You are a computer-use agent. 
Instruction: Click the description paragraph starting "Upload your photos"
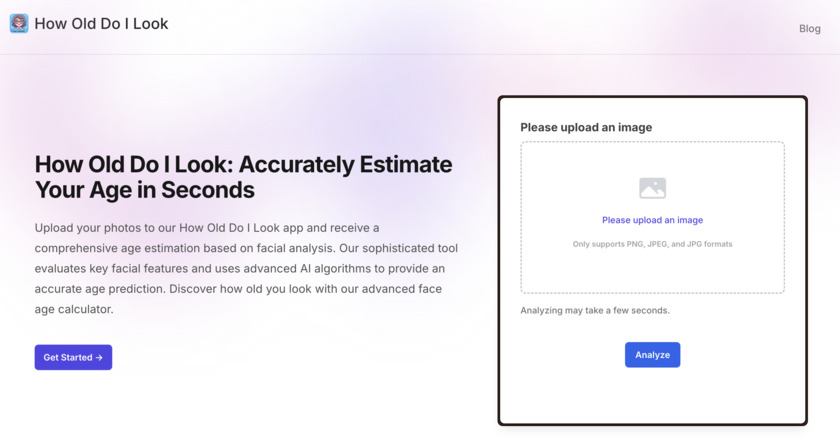tap(246, 268)
